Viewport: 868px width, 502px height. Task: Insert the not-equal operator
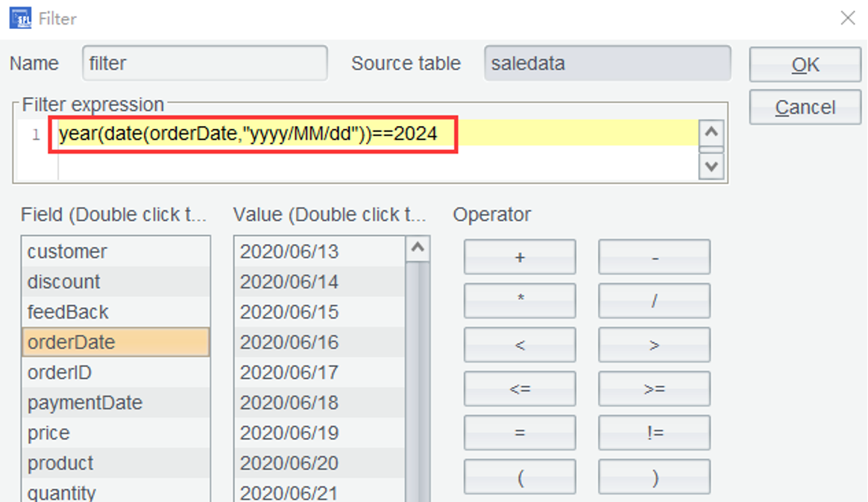click(654, 433)
